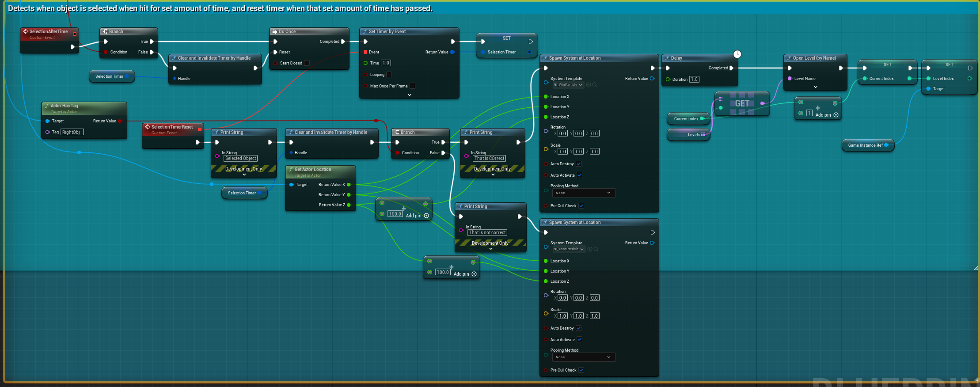
Task: Click the comment box title text
Action: point(220,8)
